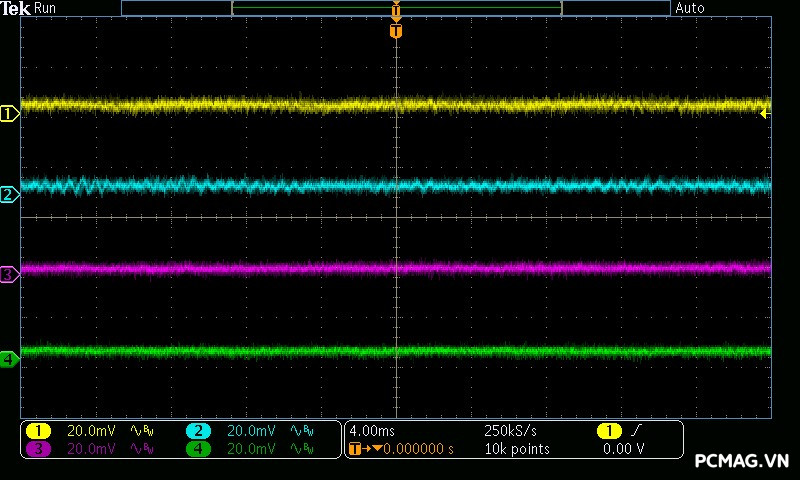The height and width of the screenshot is (480, 800).
Task: Select the channel 1 yellow badge in readout
Action: [38, 431]
